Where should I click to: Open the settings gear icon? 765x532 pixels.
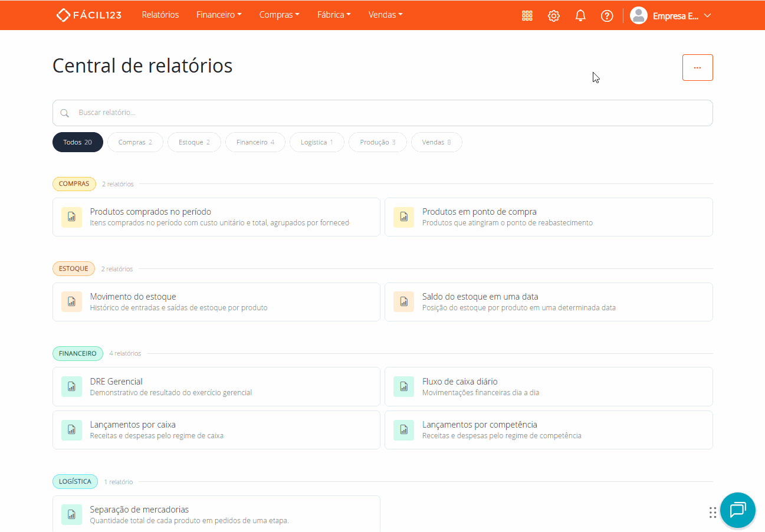[x=554, y=16]
